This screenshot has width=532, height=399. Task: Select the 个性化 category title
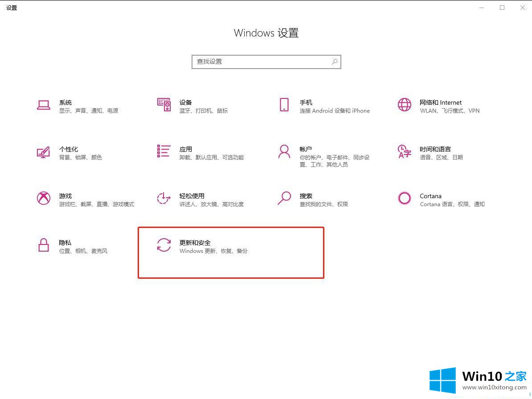(x=69, y=149)
